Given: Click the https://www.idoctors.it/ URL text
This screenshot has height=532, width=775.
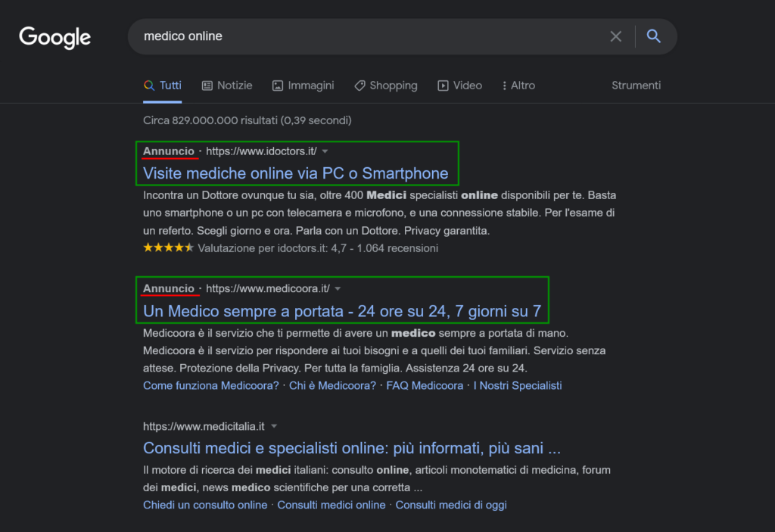Looking at the screenshot, I should point(261,151).
